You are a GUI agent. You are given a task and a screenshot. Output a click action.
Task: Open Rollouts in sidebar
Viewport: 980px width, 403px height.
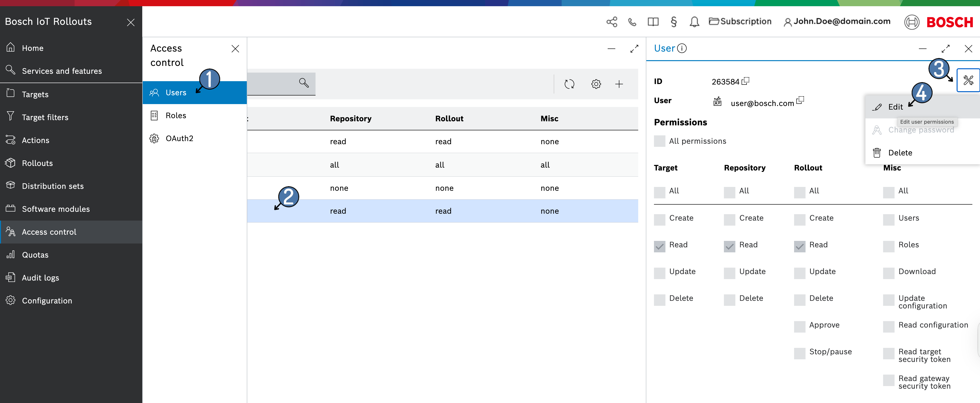click(71, 163)
